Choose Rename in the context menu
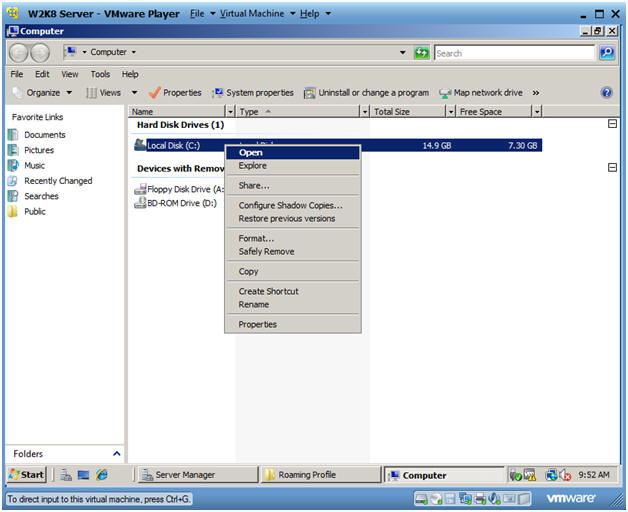This screenshot has width=628, height=512. pos(293,304)
